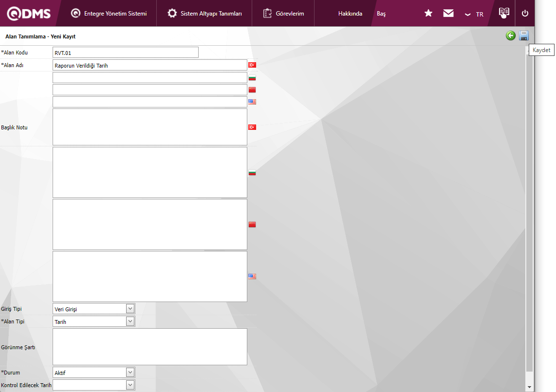The height and width of the screenshot is (392, 556).
Task: Click the Baş menu item
Action: click(381, 14)
